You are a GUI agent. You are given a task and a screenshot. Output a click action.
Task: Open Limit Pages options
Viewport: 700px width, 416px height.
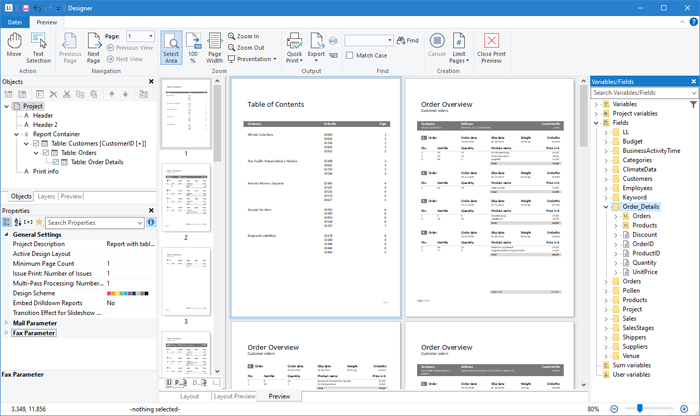point(459,48)
